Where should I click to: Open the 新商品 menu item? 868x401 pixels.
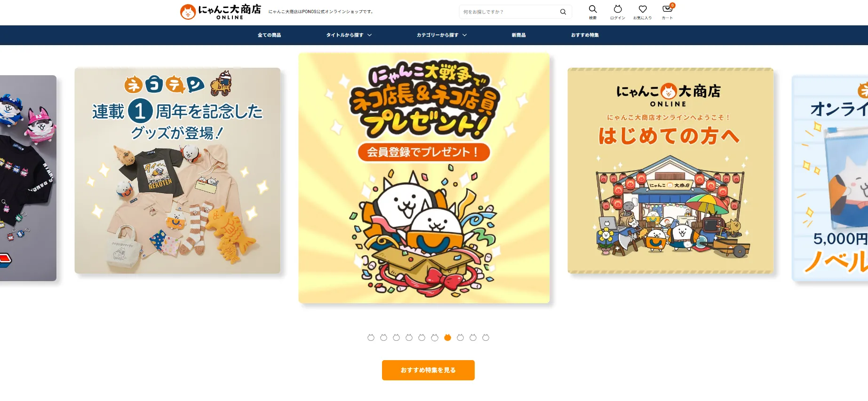pyautogui.click(x=518, y=35)
